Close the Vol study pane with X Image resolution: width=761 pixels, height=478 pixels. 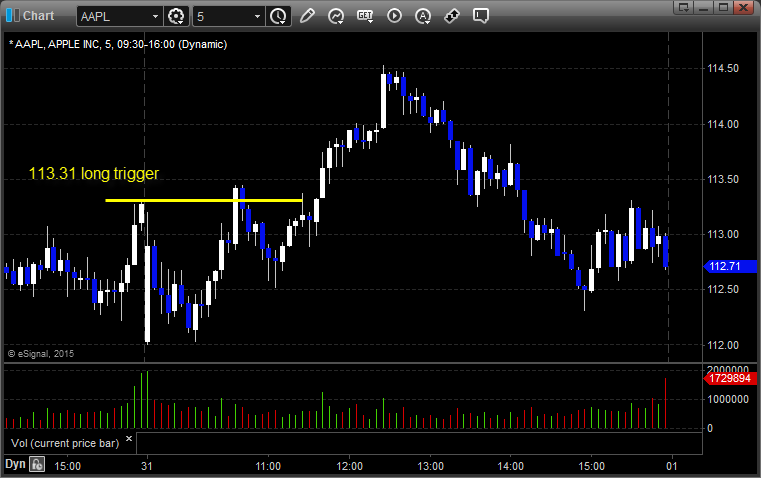click(129, 439)
